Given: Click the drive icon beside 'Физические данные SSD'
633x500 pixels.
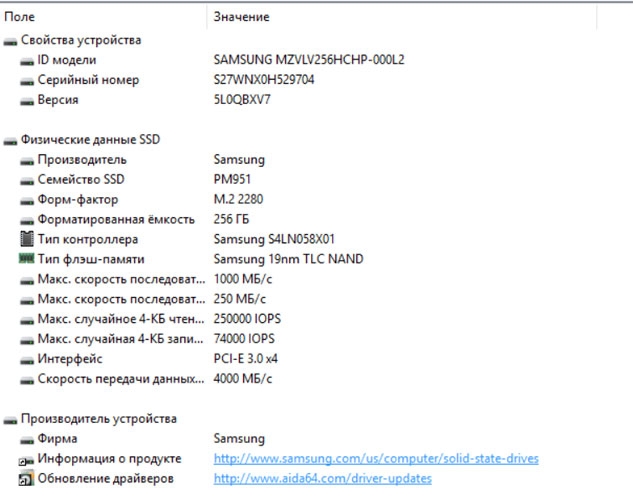Looking at the screenshot, I should [10, 141].
